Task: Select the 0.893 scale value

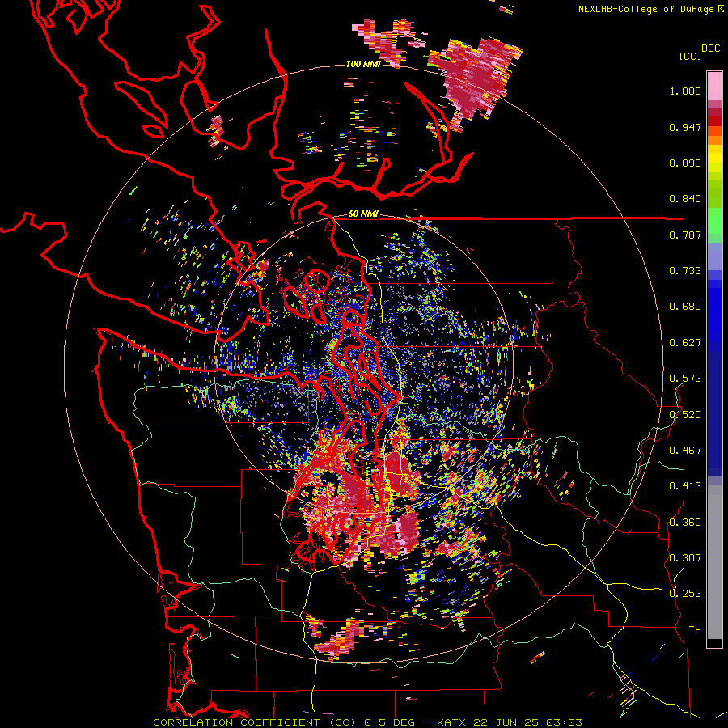Action: tap(685, 163)
